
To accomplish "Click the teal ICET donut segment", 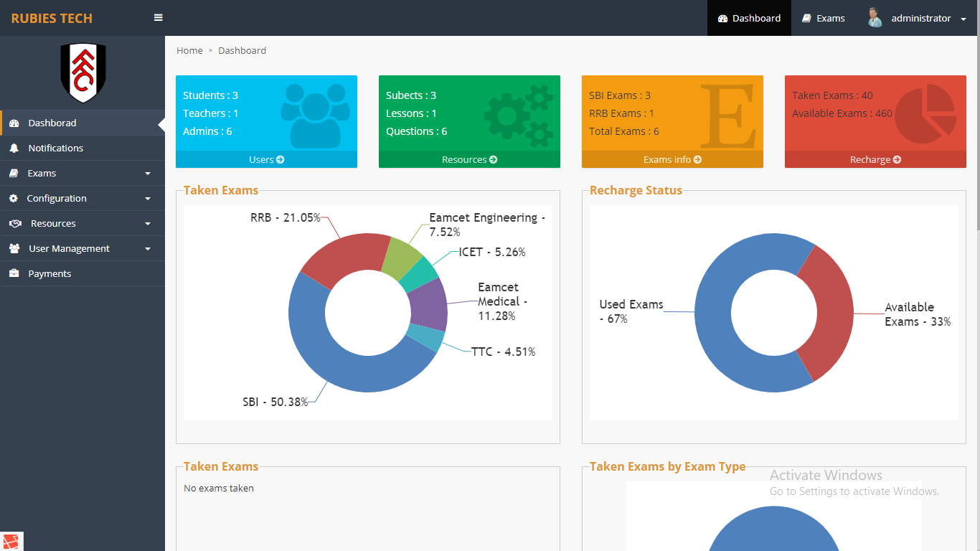I will tap(420, 275).
